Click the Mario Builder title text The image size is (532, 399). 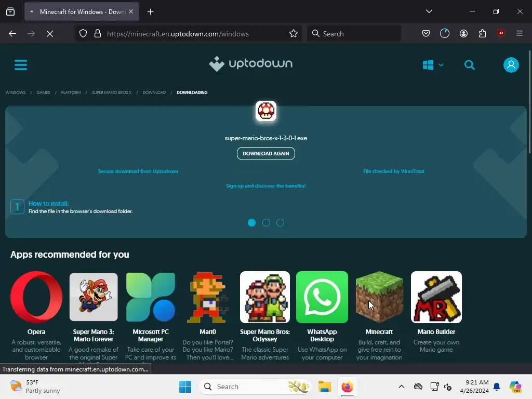[x=436, y=332]
